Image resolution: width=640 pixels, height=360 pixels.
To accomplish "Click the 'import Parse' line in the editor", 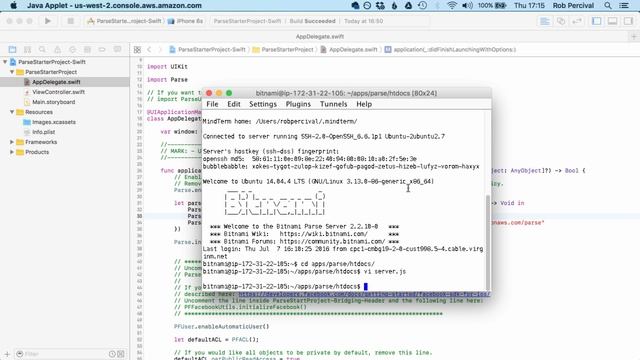I will pyautogui.click(x=167, y=80).
